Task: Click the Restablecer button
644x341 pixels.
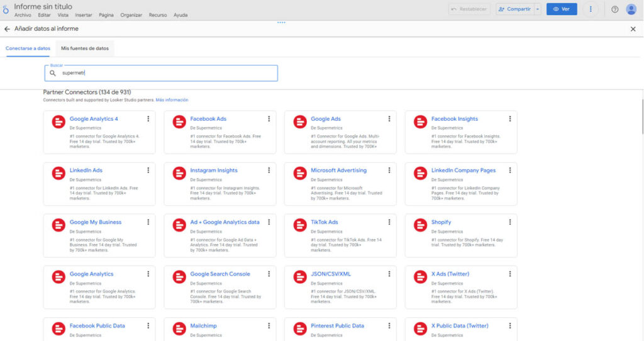Action: click(469, 9)
